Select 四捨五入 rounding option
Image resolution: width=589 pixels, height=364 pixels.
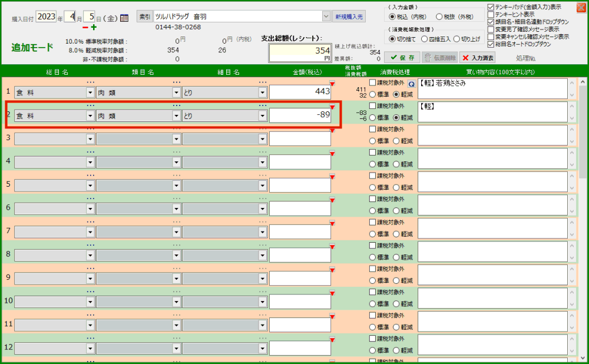coord(425,39)
